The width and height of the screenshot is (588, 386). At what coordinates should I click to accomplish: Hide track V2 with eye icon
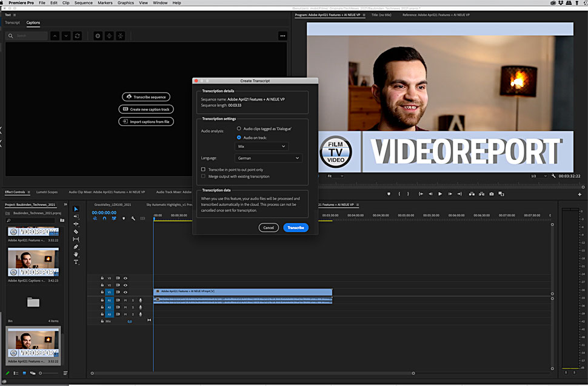[125, 285]
